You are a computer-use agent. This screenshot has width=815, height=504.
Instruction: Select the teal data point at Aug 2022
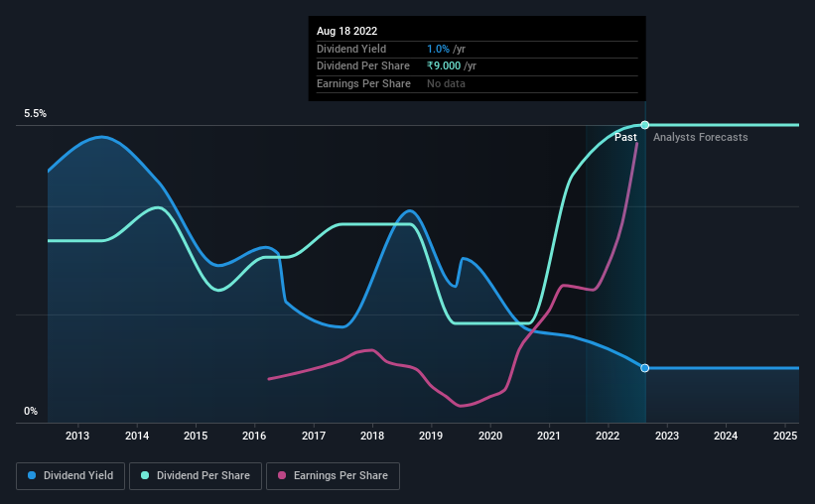pyautogui.click(x=645, y=125)
